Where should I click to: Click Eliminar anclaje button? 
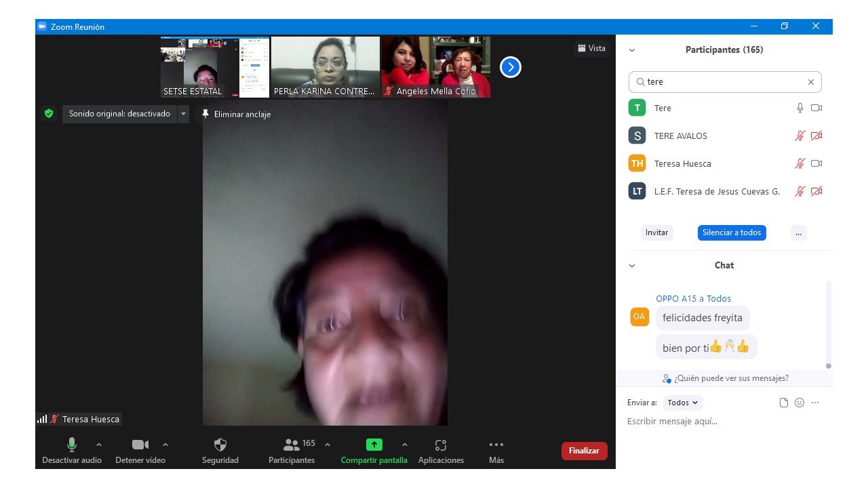click(x=236, y=114)
